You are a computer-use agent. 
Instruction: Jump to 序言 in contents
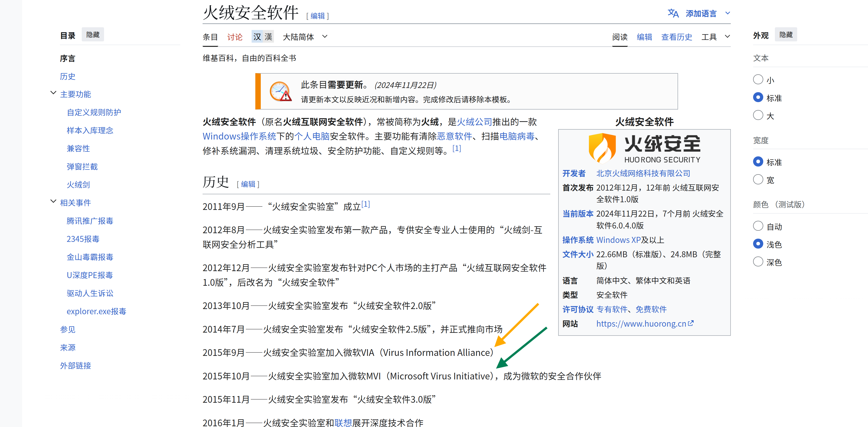67,58
